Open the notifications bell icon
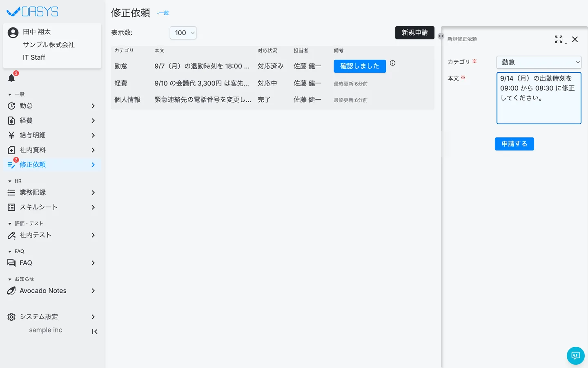This screenshot has height=368, width=588. 11,78
